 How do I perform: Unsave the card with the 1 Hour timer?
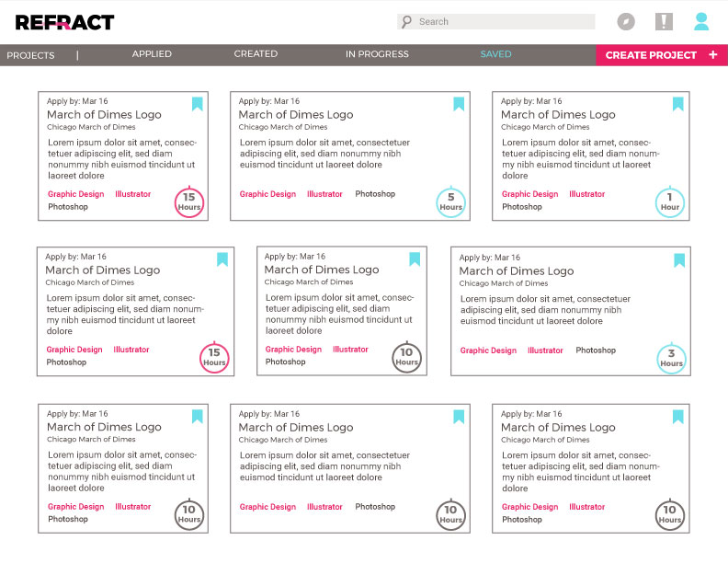677,104
